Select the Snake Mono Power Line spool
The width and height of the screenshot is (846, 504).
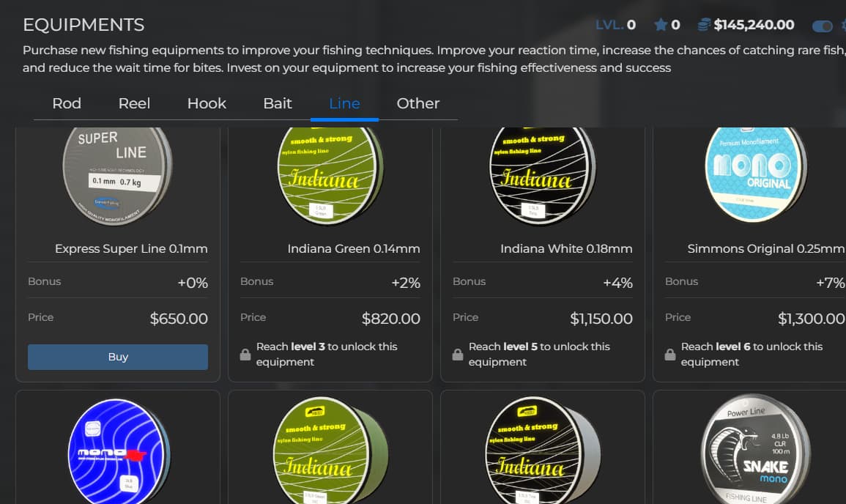coord(755,450)
